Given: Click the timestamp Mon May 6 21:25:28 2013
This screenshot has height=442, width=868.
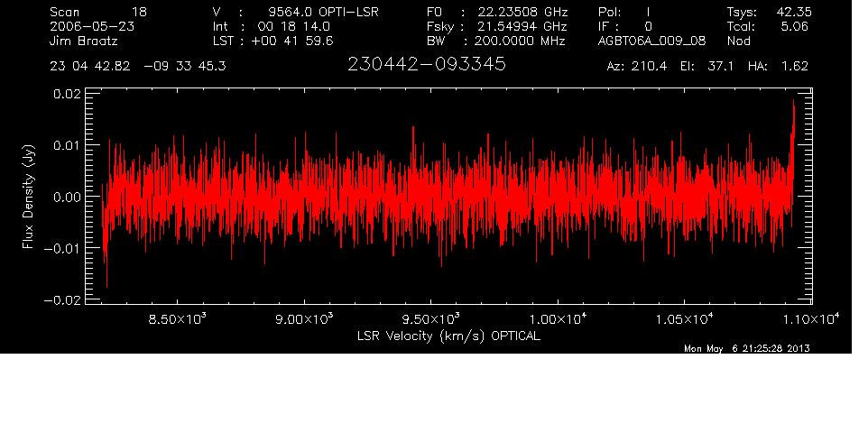Looking at the screenshot, I should [x=746, y=350].
